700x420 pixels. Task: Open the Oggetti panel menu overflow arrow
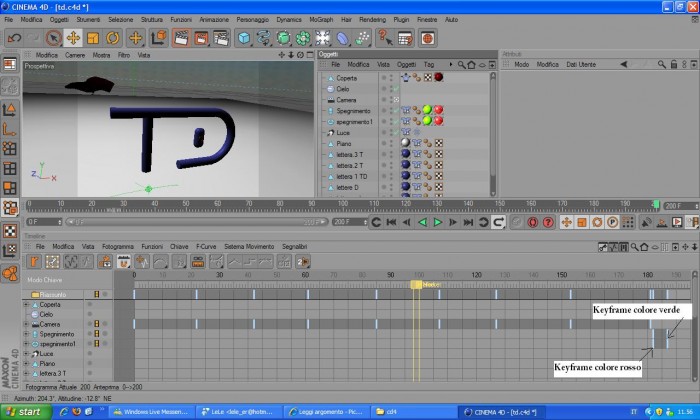pyautogui.click(x=450, y=65)
